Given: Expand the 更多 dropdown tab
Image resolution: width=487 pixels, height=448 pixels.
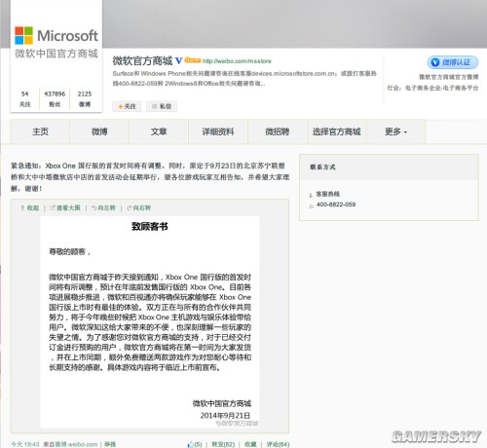Looking at the screenshot, I should point(395,131).
